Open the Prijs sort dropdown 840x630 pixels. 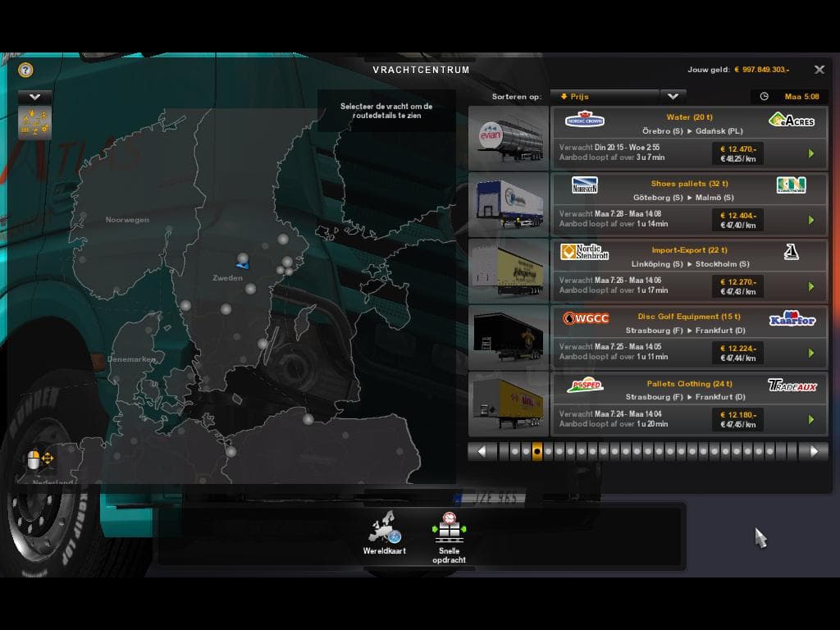coord(605,97)
